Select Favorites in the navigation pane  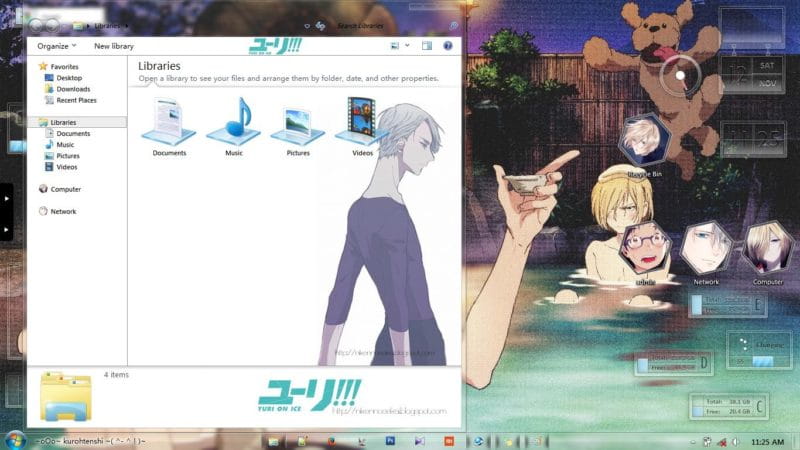tap(64, 66)
